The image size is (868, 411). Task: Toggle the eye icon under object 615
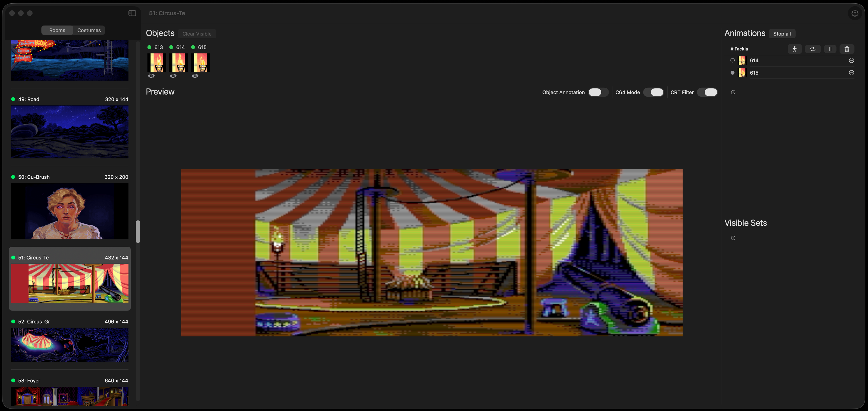tap(195, 76)
